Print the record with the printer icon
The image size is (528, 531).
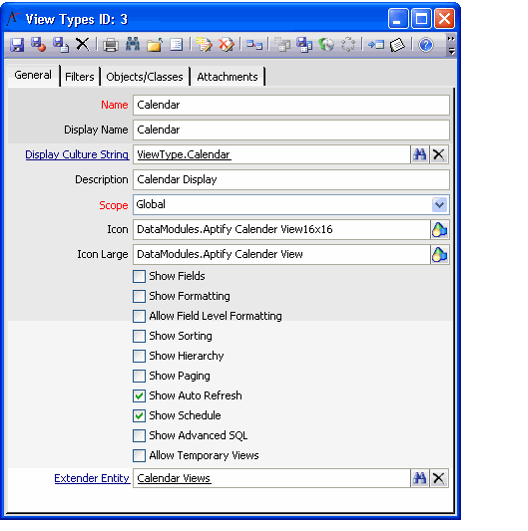(x=110, y=45)
